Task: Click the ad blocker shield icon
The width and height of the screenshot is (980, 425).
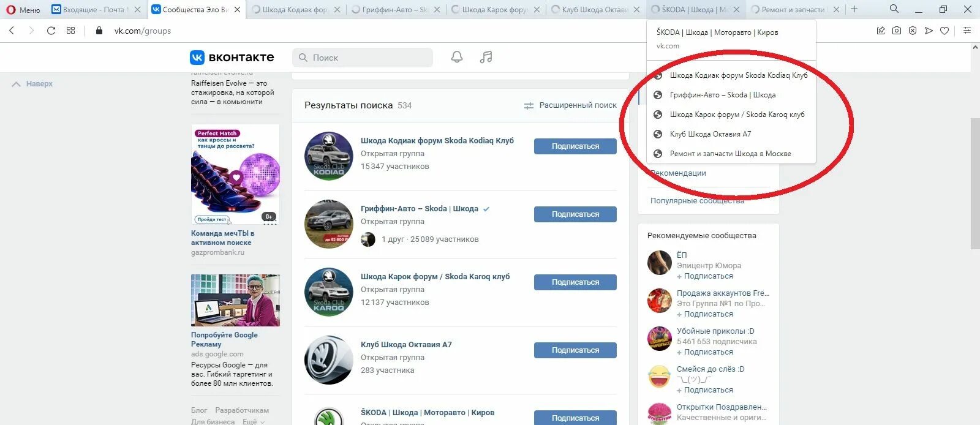Action: tap(913, 31)
